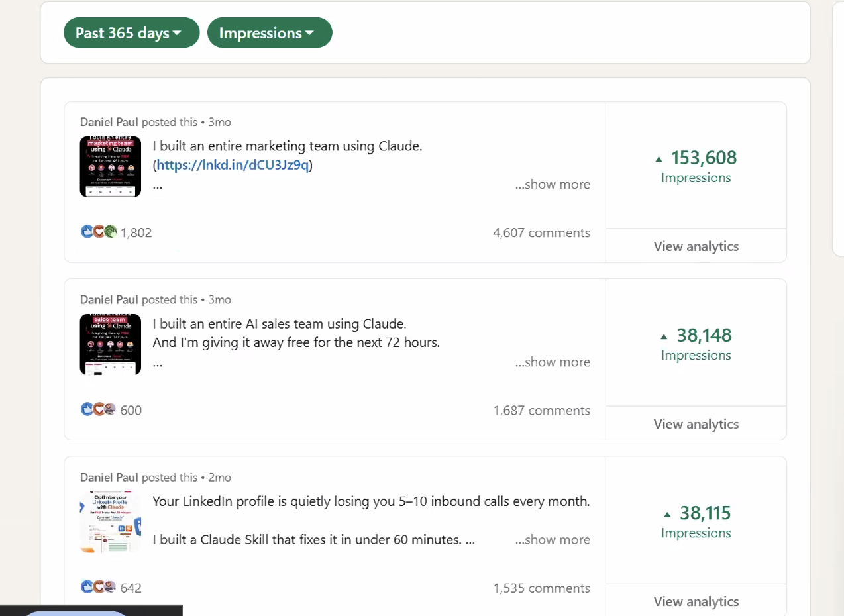Viewport: 844px width, 616px height.
Task: Open the Past 365 days filter dropdown
Action: 131,32
